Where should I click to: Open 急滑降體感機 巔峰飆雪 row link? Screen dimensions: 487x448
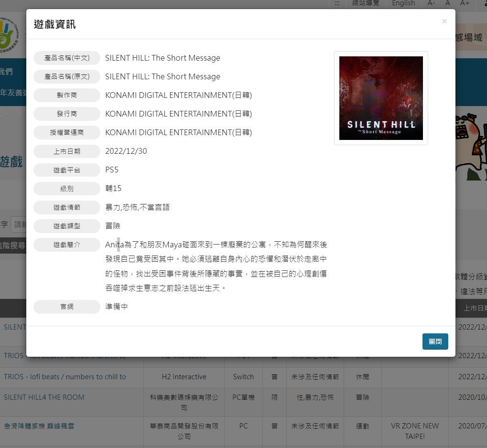[39, 426]
